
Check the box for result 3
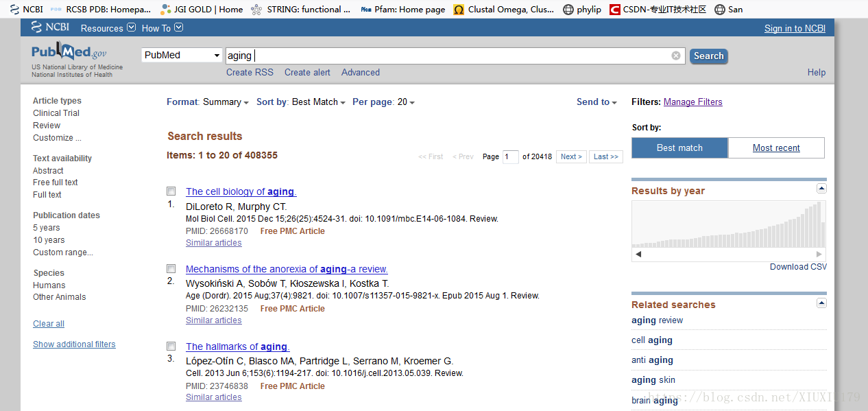click(x=171, y=347)
